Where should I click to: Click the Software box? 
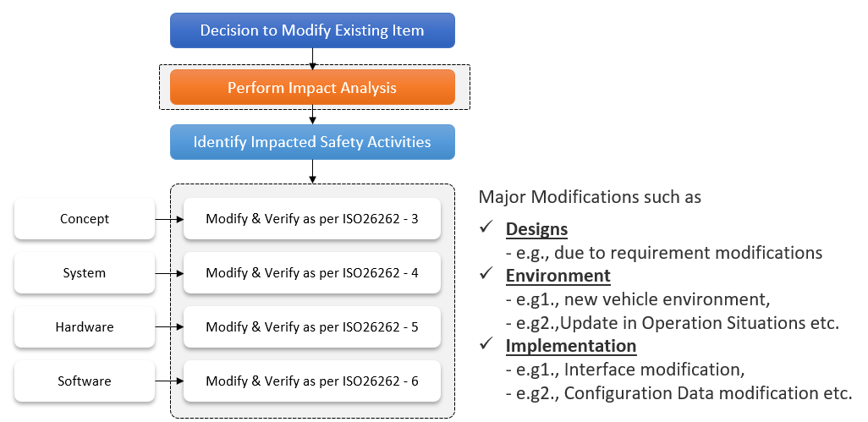click(85, 381)
